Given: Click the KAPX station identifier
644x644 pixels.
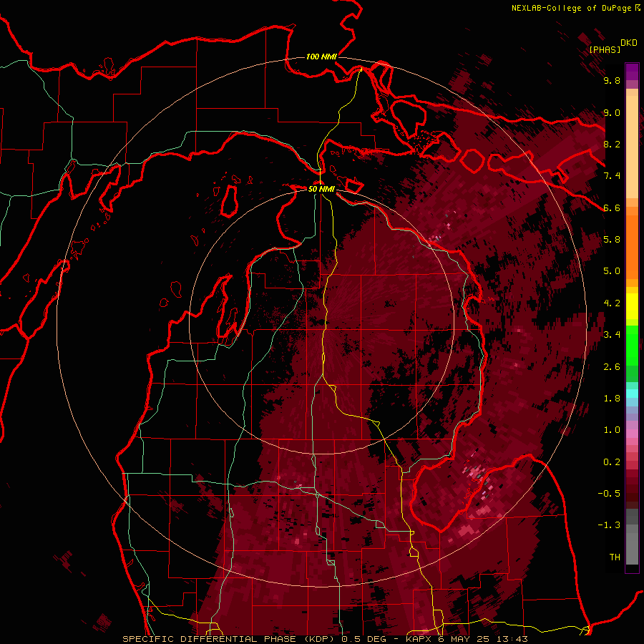Looking at the screenshot, I should 419,639.
